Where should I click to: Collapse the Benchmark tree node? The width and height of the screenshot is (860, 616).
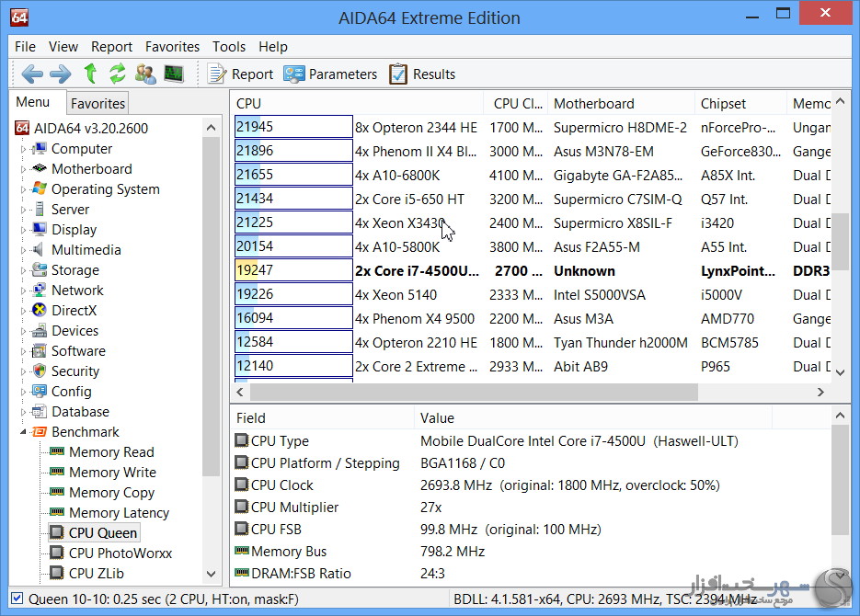pos(24,432)
